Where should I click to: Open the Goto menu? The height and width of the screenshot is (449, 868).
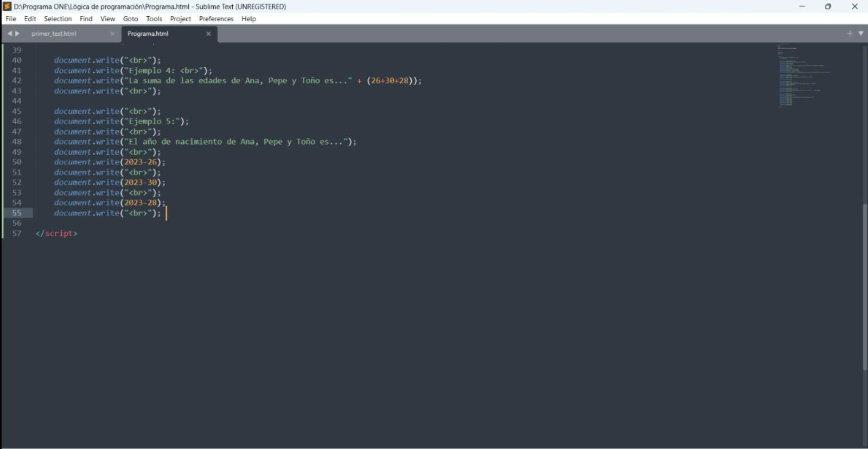(x=130, y=18)
